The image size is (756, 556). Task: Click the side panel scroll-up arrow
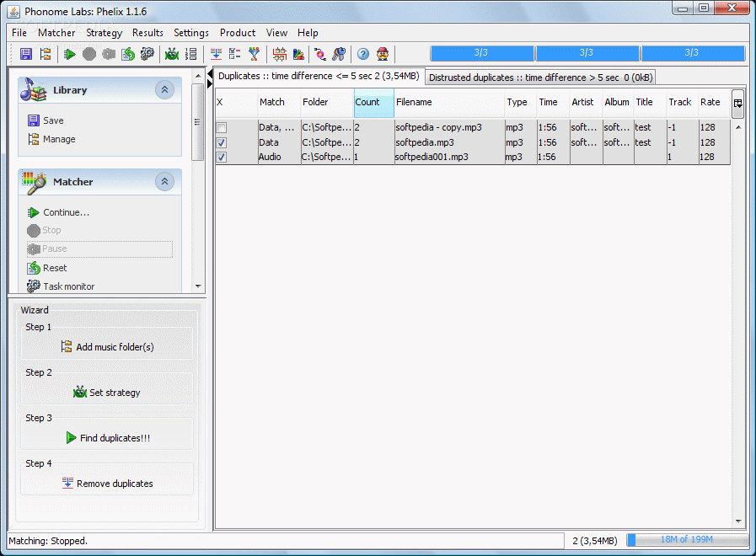pyautogui.click(x=198, y=76)
